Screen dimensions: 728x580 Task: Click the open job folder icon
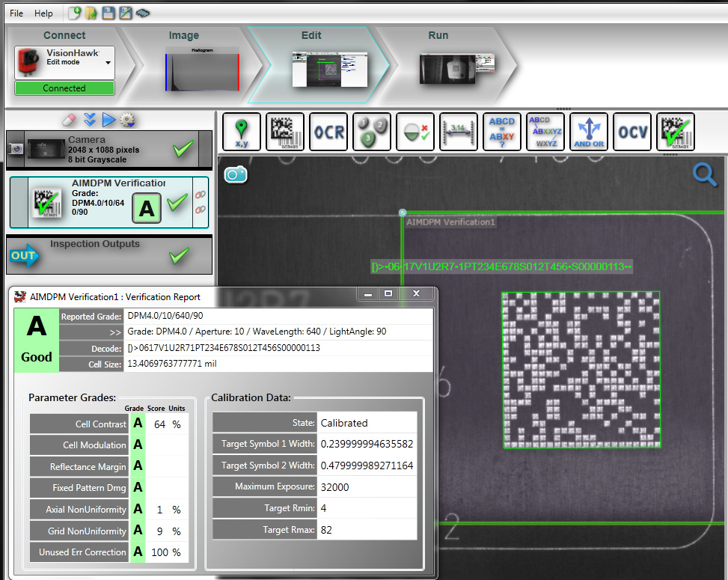[x=91, y=13]
